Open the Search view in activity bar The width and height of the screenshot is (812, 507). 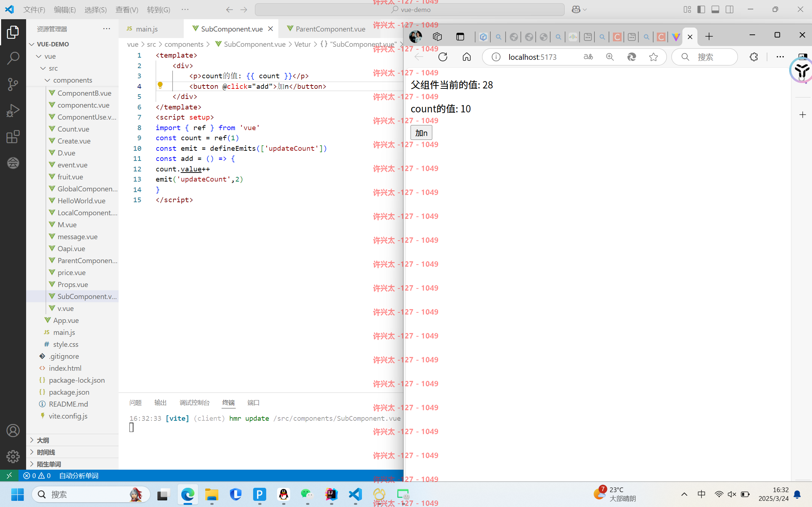click(13, 58)
